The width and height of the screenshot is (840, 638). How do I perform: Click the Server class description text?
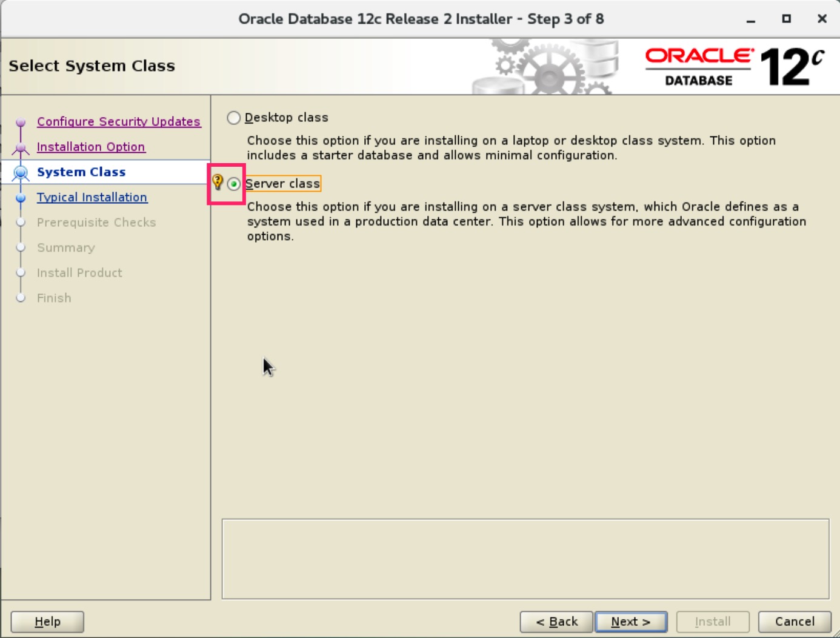(x=526, y=221)
